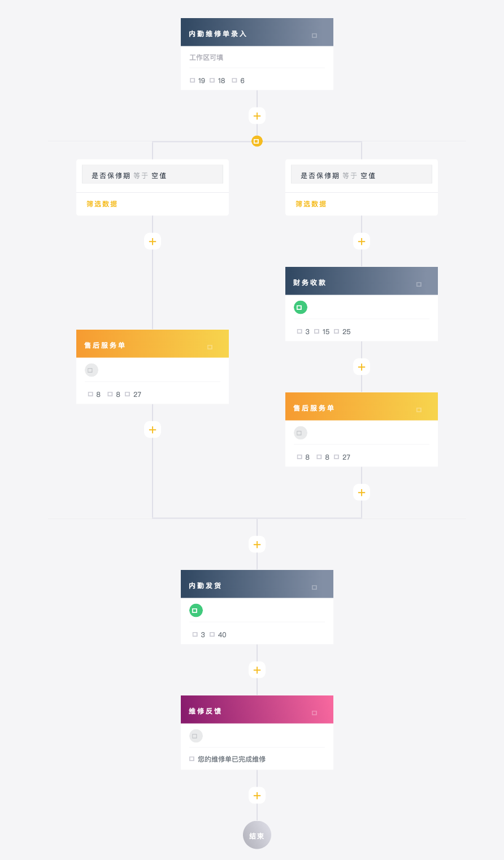Open menu icon on 维修反馈 header
The width and height of the screenshot is (504, 860).
315,713
